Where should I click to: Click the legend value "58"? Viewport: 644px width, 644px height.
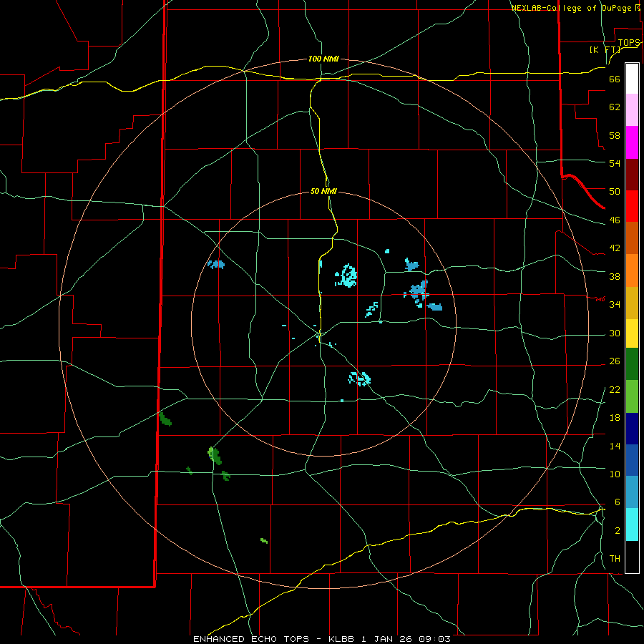[x=615, y=135]
